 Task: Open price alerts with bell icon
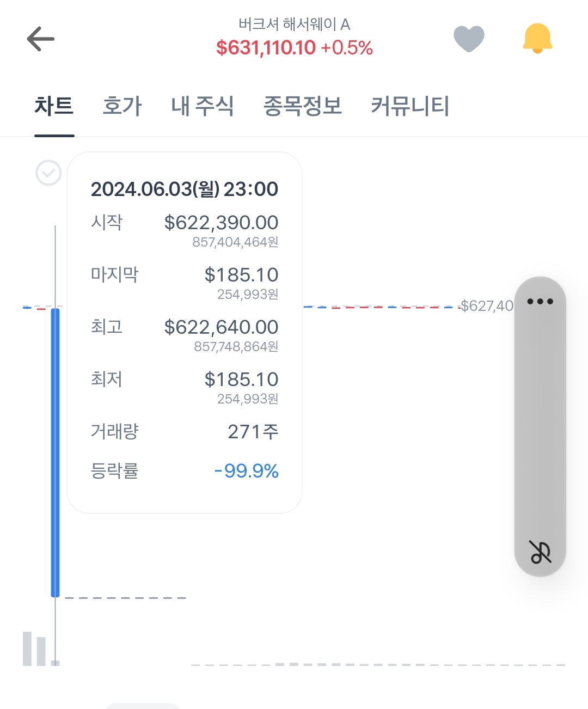537,38
